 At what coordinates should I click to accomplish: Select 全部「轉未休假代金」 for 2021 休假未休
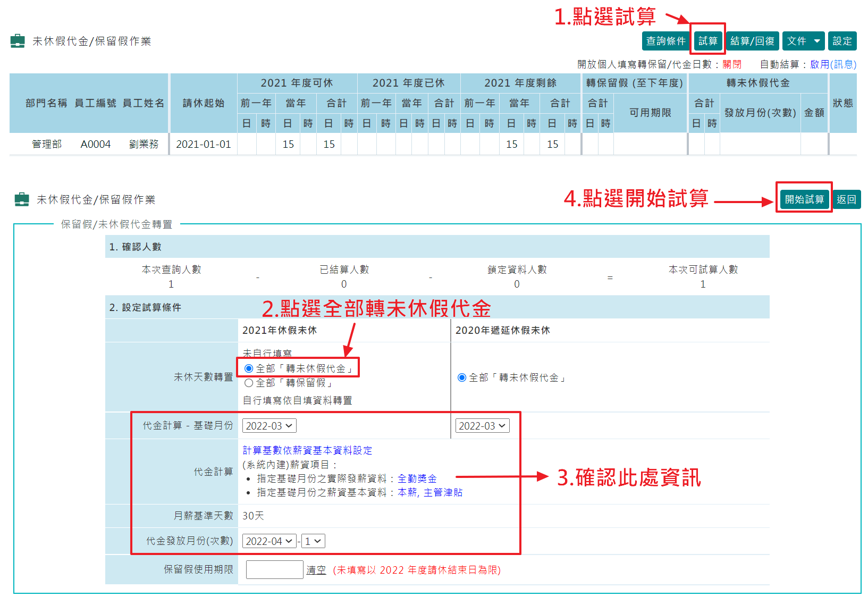[248, 367]
